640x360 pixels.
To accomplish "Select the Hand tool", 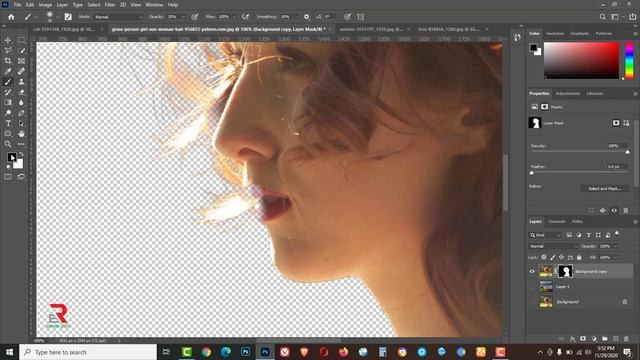I will [21, 134].
